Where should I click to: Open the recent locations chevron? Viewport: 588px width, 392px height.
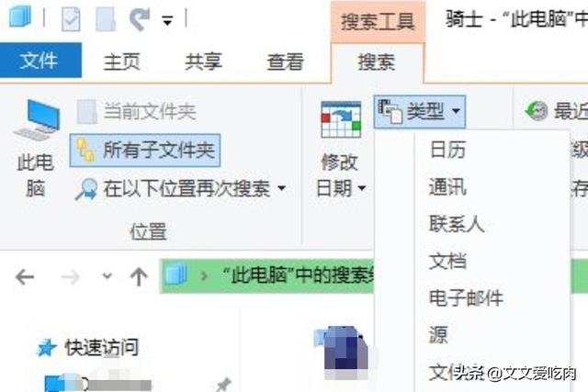(107, 276)
